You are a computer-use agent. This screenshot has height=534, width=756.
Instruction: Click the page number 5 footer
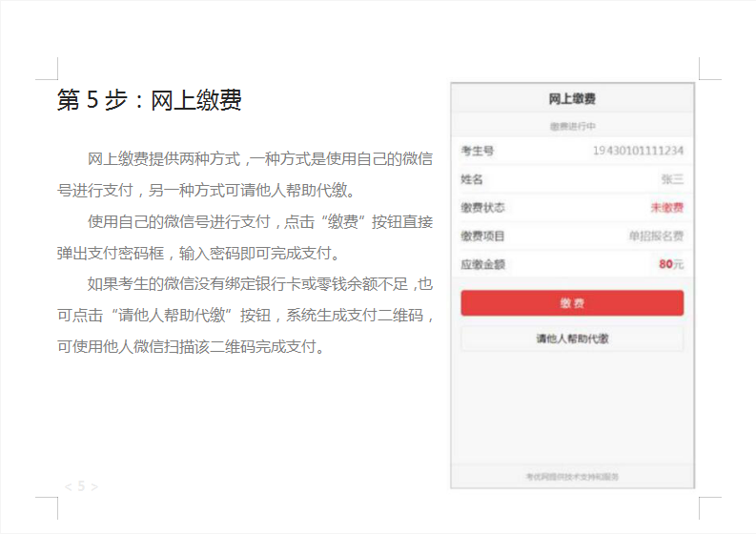coord(81,486)
